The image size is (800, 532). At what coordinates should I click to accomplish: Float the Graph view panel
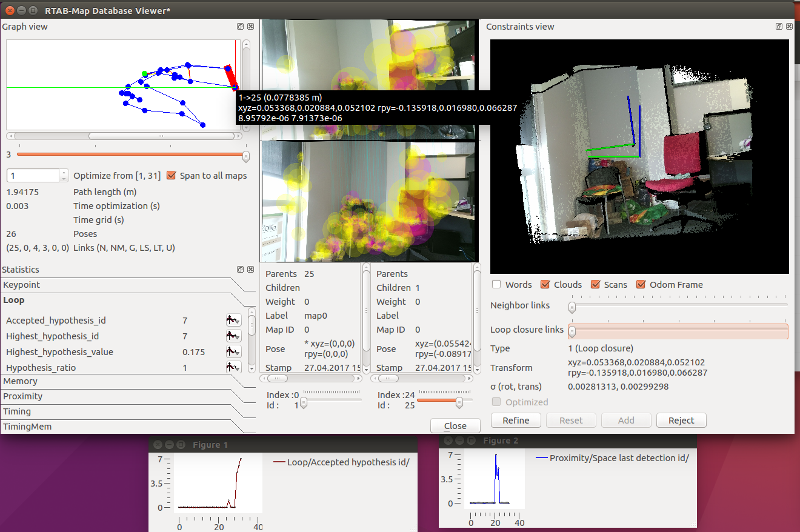click(x=241, y=27)
